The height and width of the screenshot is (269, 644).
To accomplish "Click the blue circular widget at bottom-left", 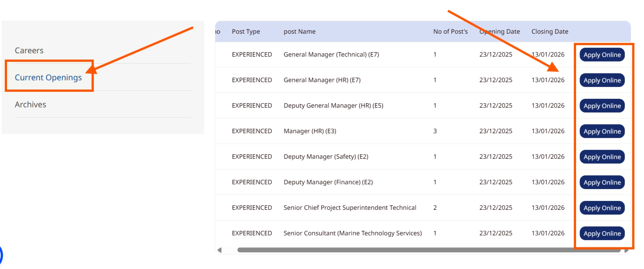I will (x=1, y=255).
